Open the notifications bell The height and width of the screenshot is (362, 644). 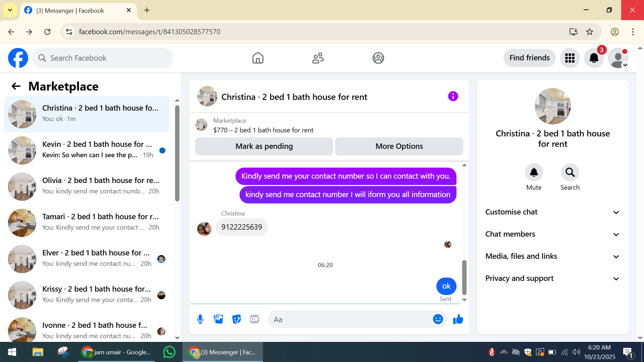click(x=594, y=58)
